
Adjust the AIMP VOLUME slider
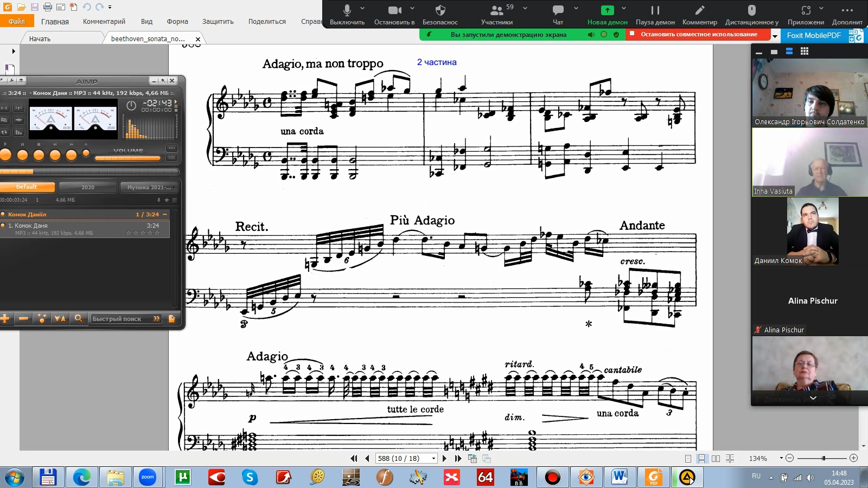click(x=127, y=158)
